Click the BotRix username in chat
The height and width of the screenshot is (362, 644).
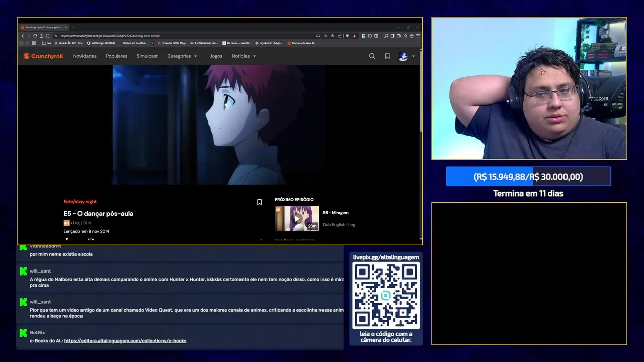[37, 333]
